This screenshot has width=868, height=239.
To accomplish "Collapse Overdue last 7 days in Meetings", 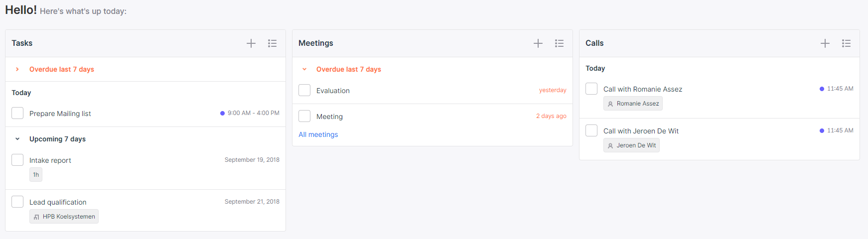I will pyautogui.click(x=304, y=69).
